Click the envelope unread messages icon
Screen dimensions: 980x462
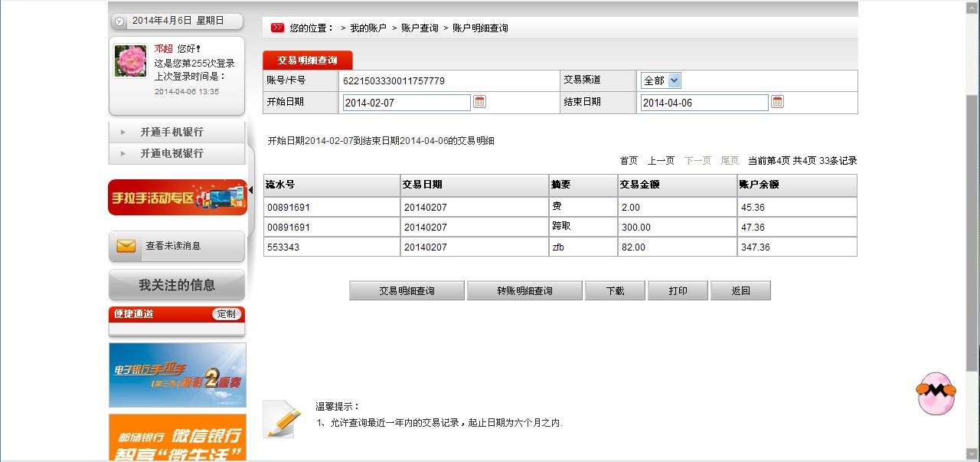[x=126, y=246]
